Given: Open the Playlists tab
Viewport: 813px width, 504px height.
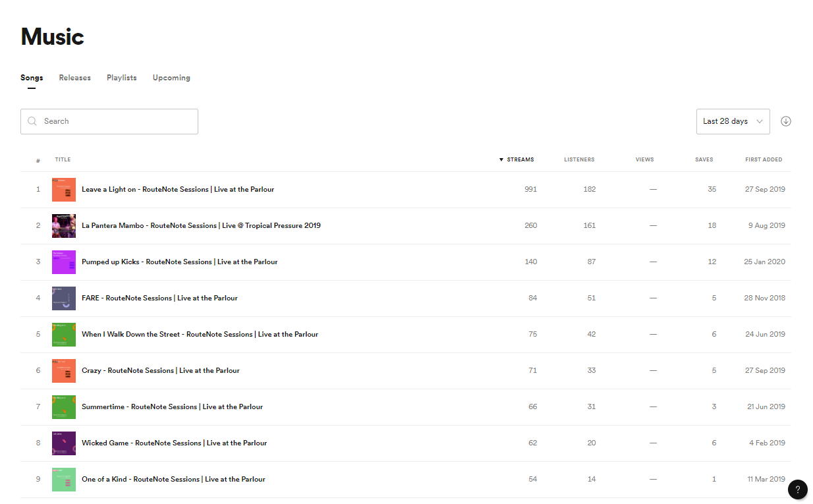Looking at the screenshot, I should [121, 77].
